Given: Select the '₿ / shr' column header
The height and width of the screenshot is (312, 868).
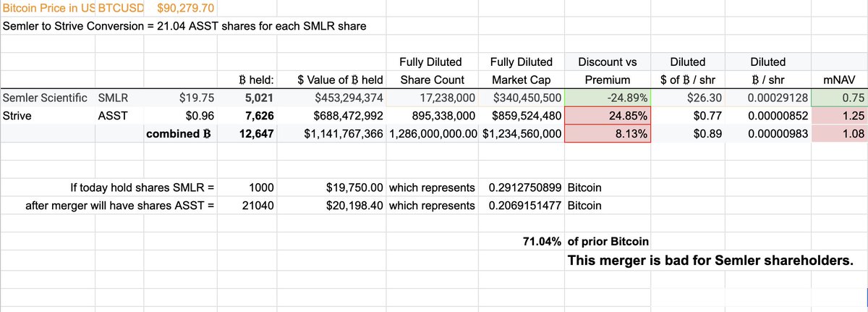Looking at the screenshot, I should point(768,80).
